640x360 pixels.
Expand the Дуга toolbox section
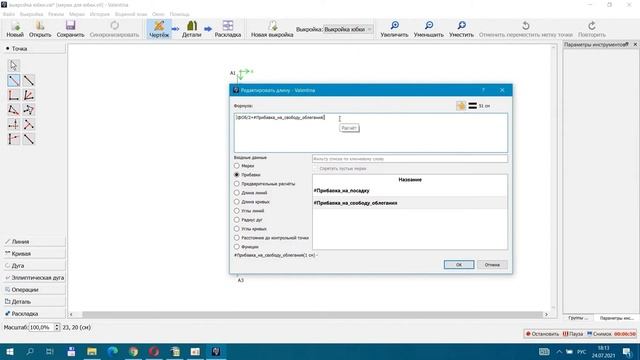tap(34, 266)
